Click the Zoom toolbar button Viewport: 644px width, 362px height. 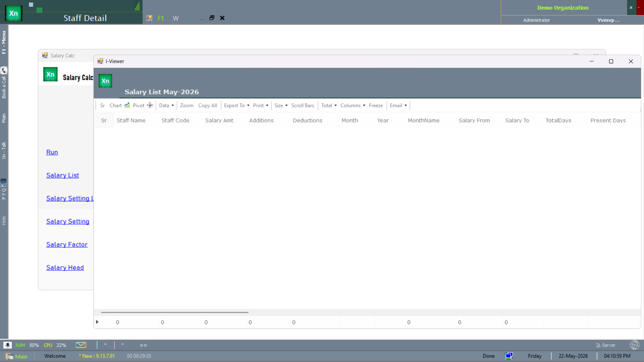pos(187,105)
